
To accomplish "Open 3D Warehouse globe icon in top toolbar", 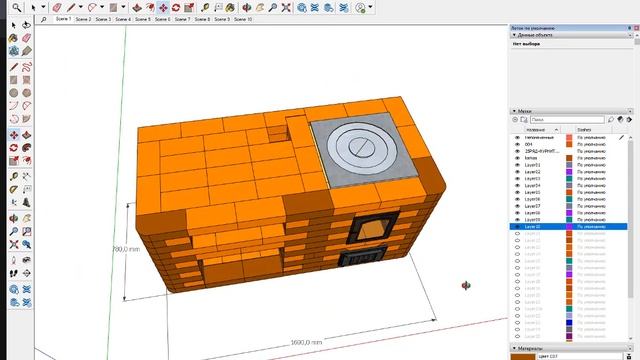I will coord(302,7).
